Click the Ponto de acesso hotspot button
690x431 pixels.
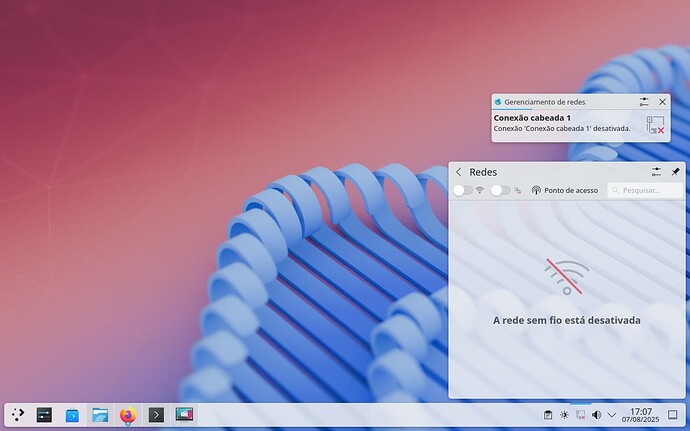[x=564, y=190]
